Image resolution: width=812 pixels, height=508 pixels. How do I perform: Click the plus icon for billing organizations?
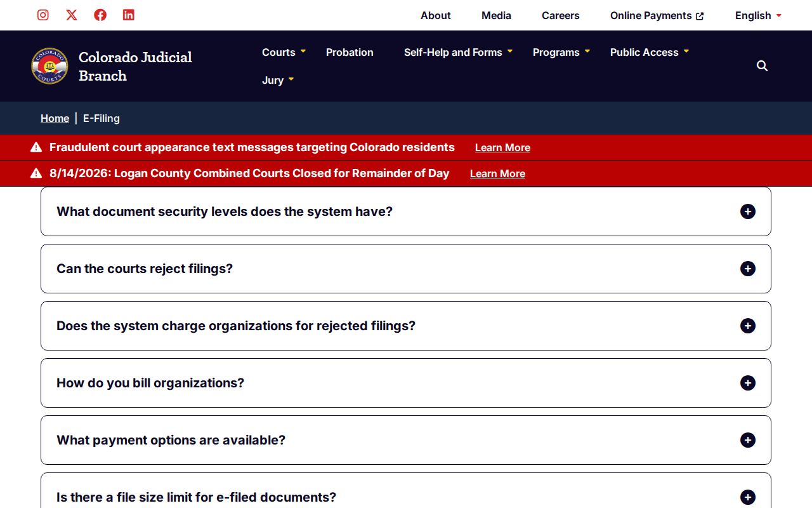coord(748,383)
